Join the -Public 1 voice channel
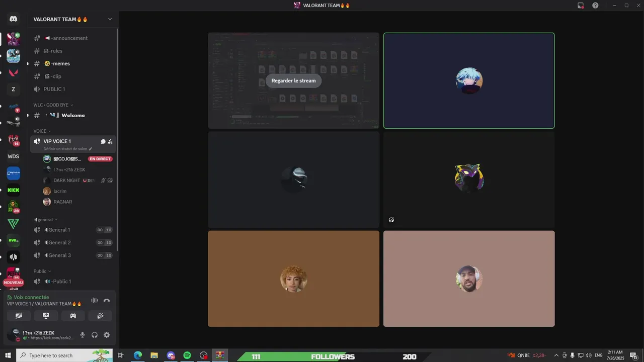 (73, 282)
